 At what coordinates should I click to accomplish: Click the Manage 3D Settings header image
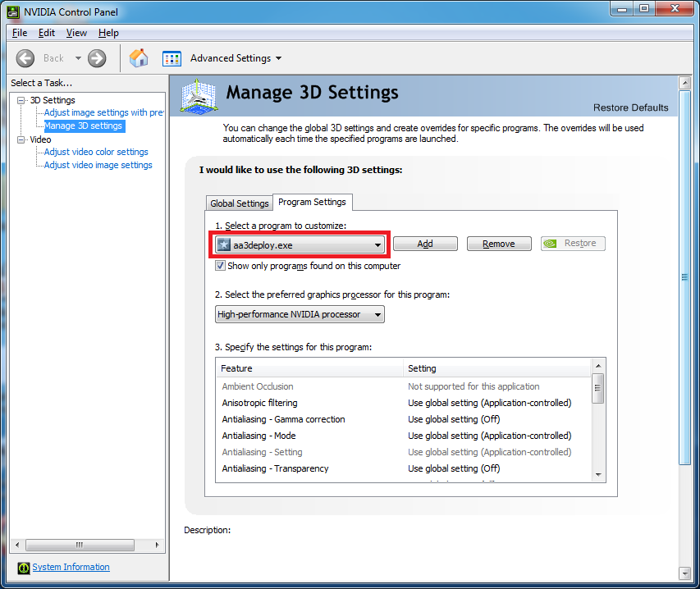(x=199, y=96)
